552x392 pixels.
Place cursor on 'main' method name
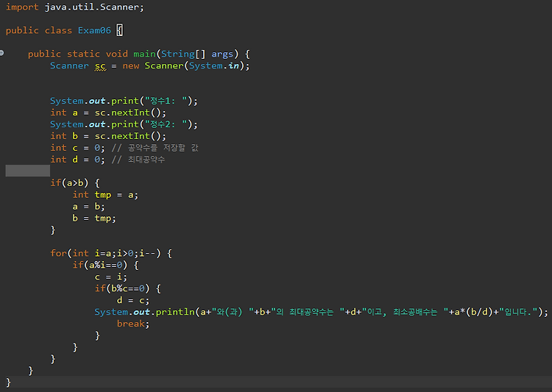point(144,54)
